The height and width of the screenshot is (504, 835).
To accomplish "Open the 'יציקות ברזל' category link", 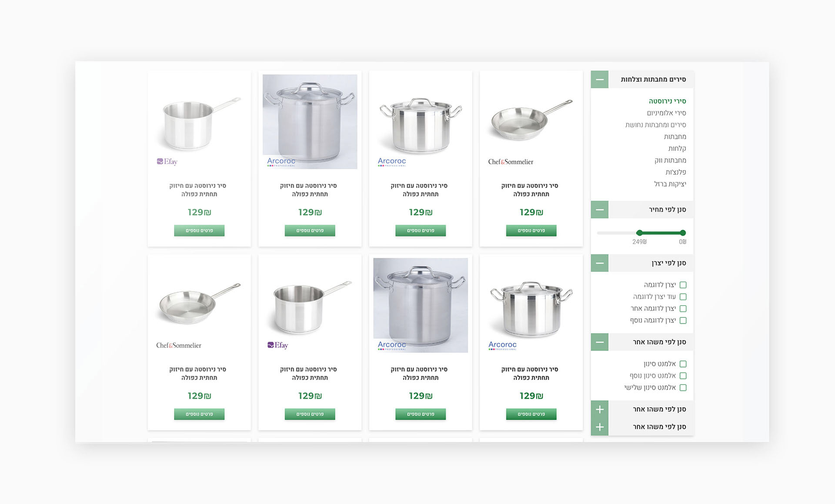I will 670,184.
